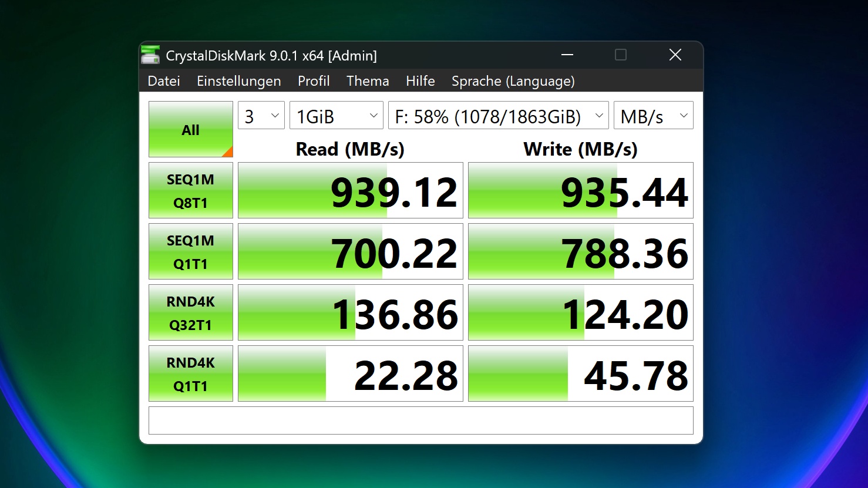Start the RND4K Q32T1 test
Viewport: 868px width, 488px height.
[x=190, y=313]
